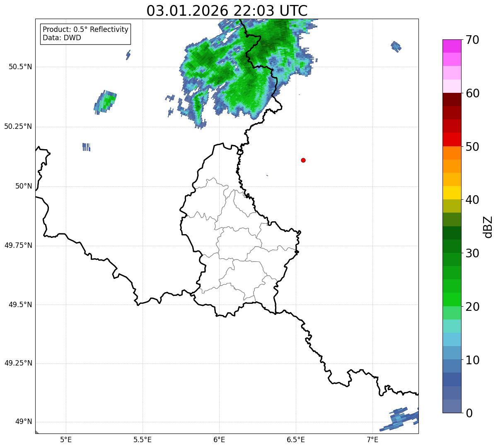Click the 7°E longitude label

pyautogui.click(x=372, y=439)
